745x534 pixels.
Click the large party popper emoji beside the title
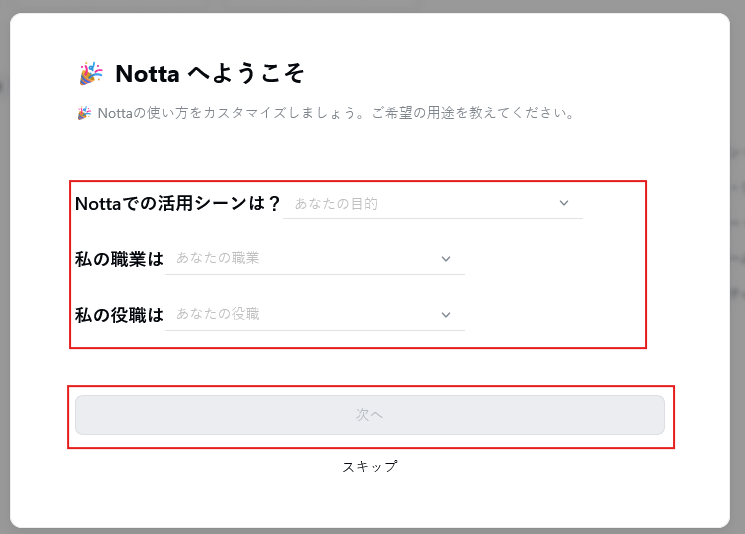(91, 73)
